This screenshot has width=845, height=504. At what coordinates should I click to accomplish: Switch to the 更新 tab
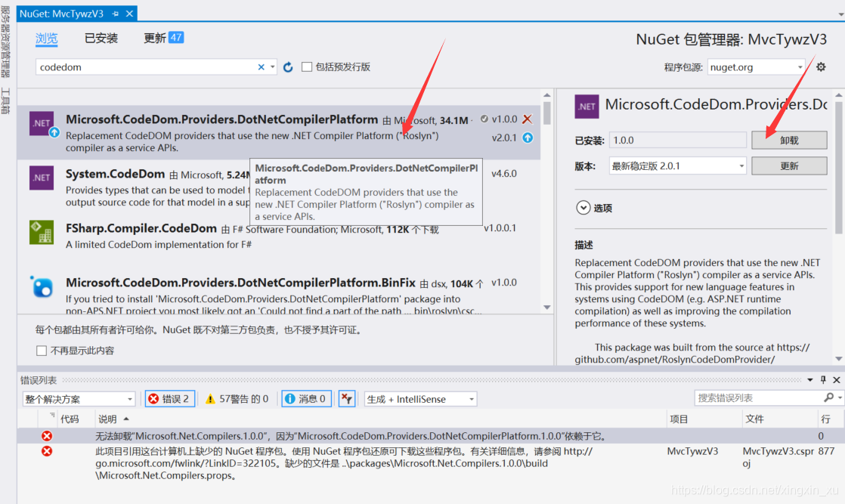click(156, 38)
